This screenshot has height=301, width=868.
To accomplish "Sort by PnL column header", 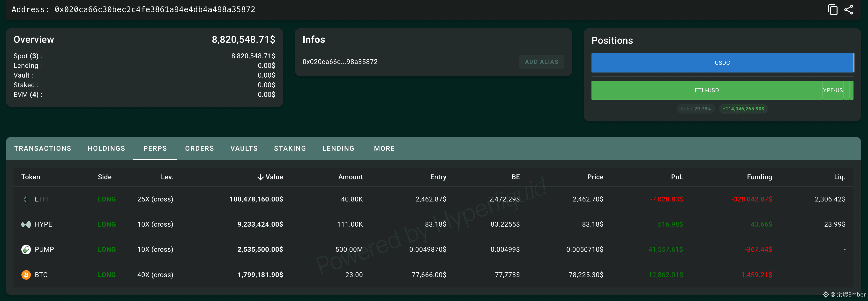I will [677, 177].
